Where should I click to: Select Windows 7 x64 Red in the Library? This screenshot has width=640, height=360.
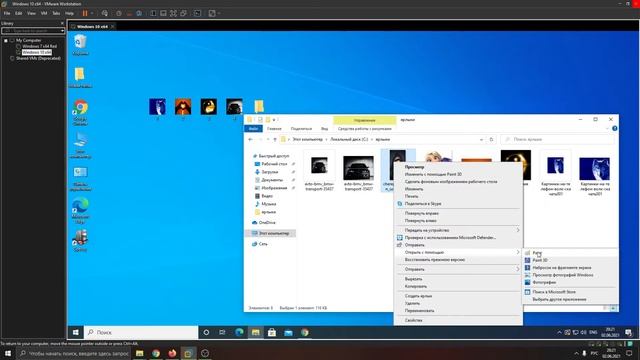40,46
